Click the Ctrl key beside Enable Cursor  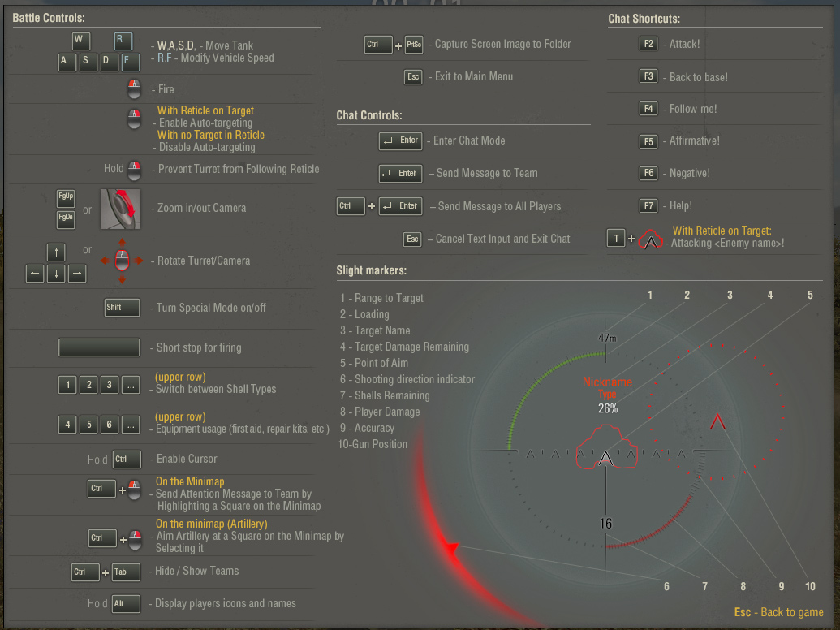click(127, 460)
